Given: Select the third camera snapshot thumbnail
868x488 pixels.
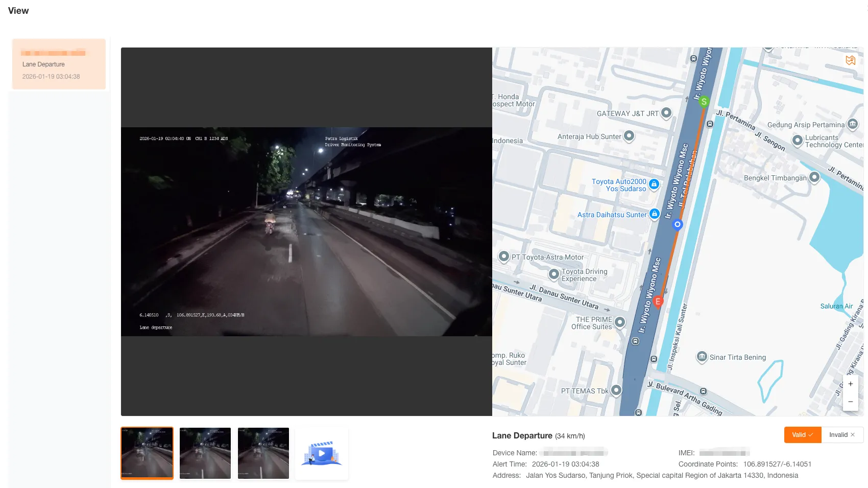Looking at the screenshot, I should tap(263, 453).
